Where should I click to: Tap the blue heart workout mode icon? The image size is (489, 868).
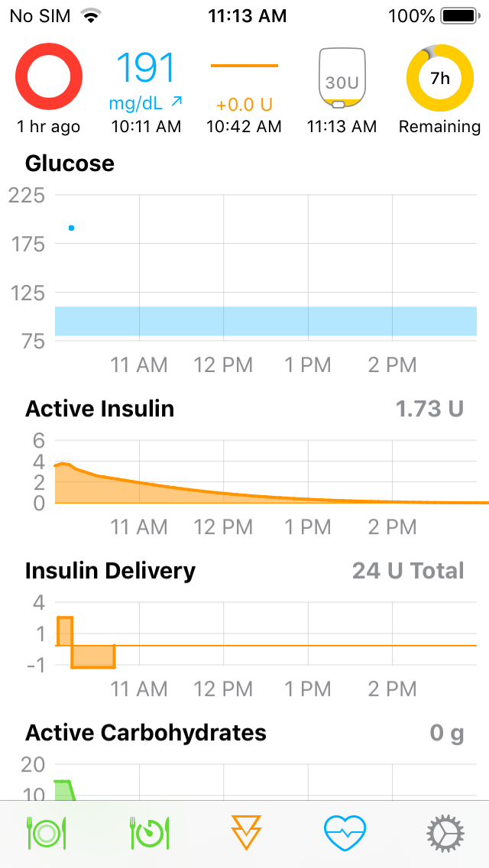point(344,833)
